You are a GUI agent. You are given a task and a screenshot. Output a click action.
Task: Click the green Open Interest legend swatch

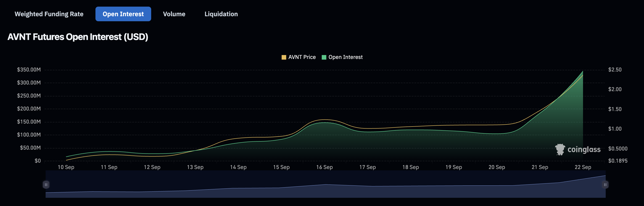[x=324, y=57]
